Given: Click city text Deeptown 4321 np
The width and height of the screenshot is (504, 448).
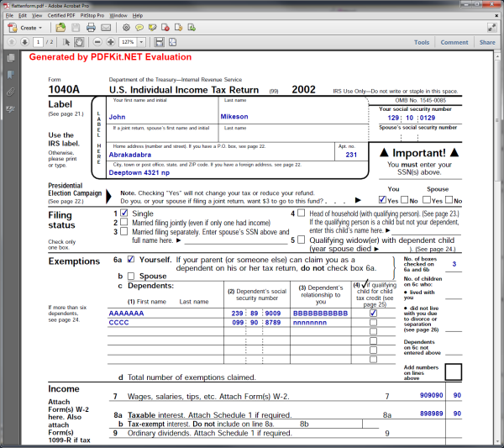Looking at the screenshot, I should click(x=139, y=172).
